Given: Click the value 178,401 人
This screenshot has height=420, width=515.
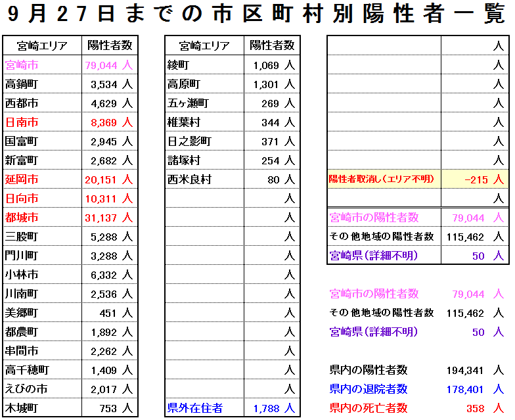Looking at the screenshot, I should pos(475,389).
